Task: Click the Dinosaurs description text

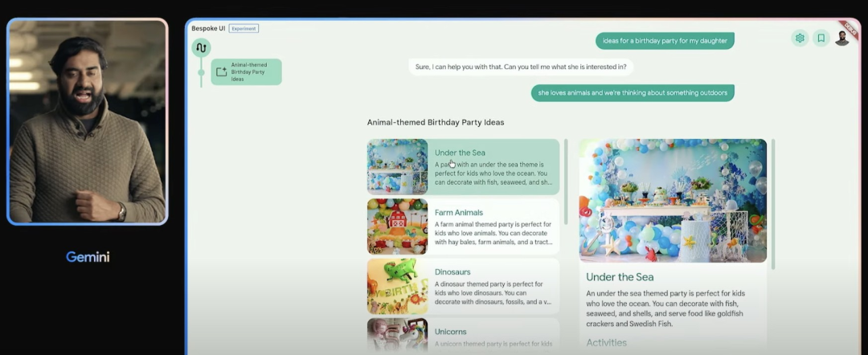Action: point(493,293)
